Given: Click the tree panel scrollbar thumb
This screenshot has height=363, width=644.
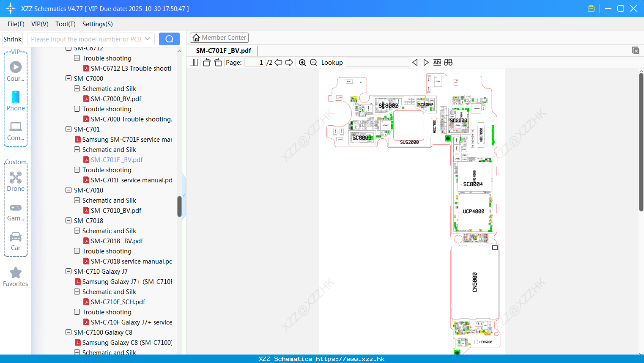Looking at the screenshot, I should point(179,206).
